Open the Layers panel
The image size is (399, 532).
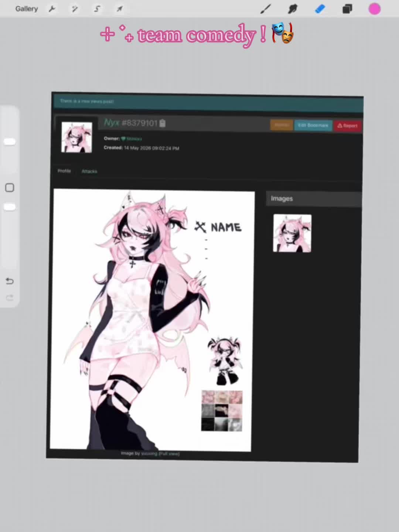click(x=347, y=9)
